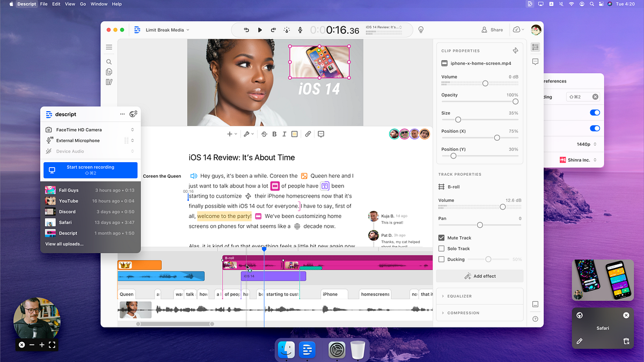Open search in the left sidebar
This screenshot has width=644, height=362.
pos(109,61)
